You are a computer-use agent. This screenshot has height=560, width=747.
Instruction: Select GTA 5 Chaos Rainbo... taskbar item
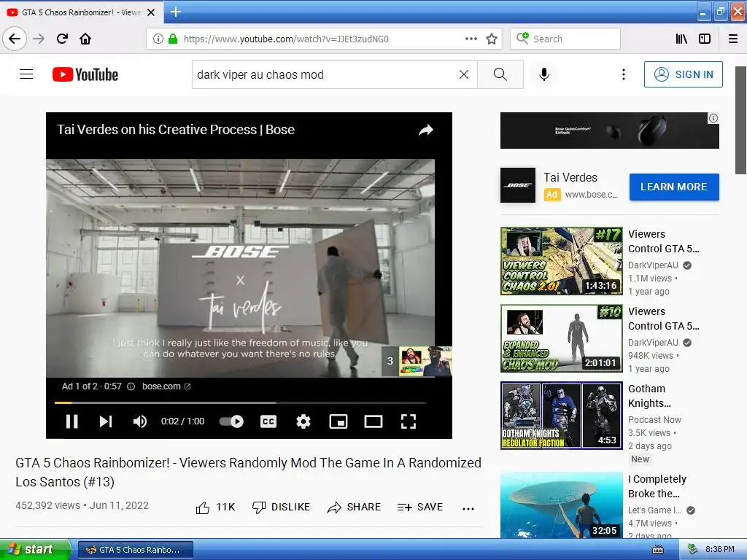click(x=135, y=550)
